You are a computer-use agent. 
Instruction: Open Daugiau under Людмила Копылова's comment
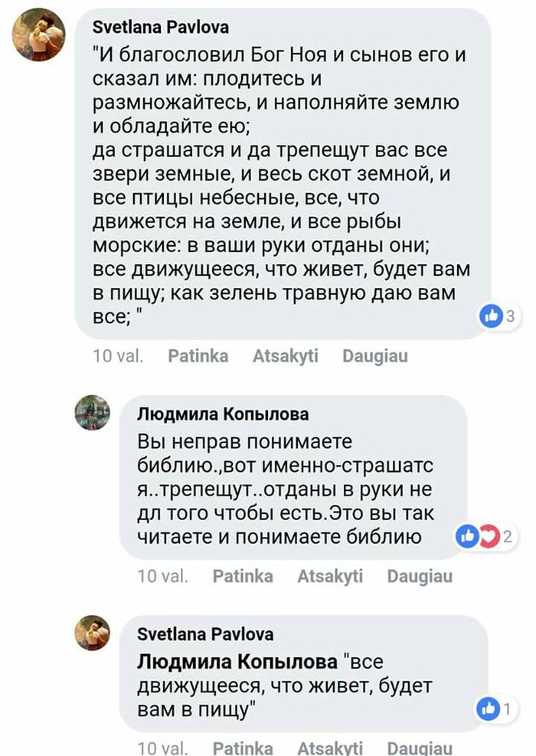(x=420, y=576)
